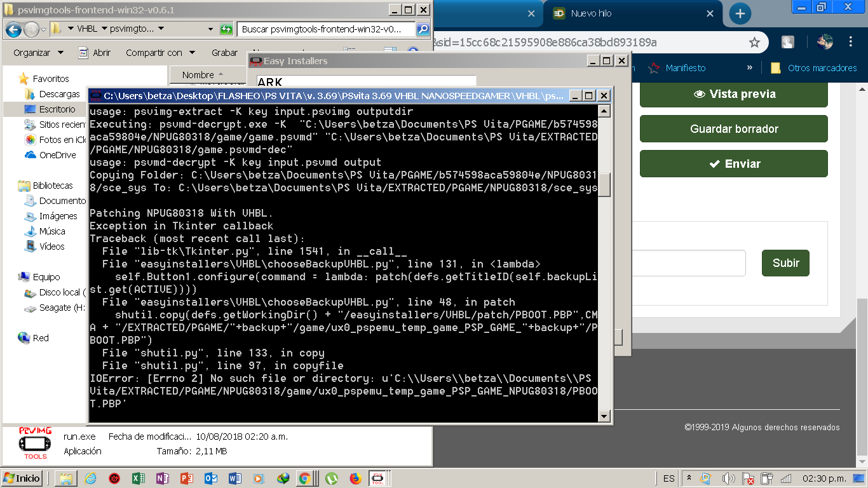
Task: Open the Otros marcadores bookmarks folder
Action: tap(813, 68)
